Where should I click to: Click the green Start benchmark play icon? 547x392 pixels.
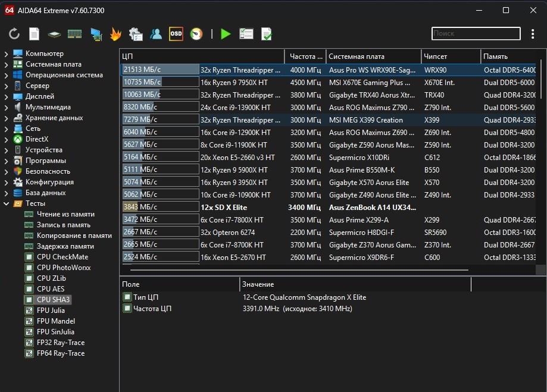[226, 35]
